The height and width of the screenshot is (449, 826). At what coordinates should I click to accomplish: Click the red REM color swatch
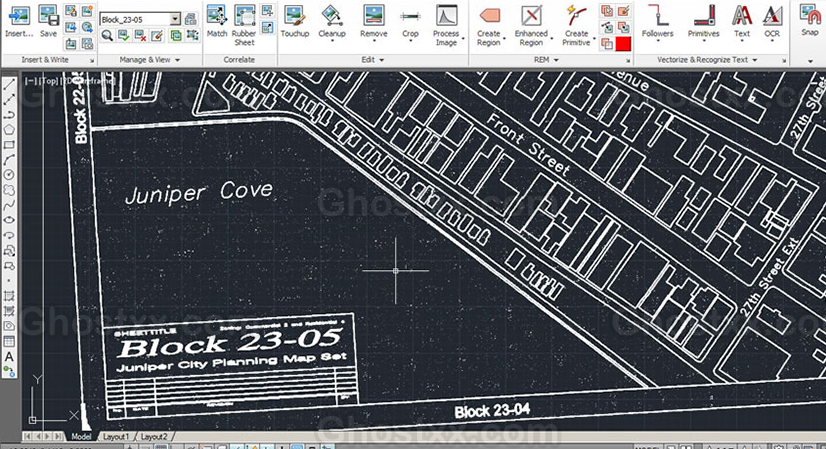pos(623,43)
